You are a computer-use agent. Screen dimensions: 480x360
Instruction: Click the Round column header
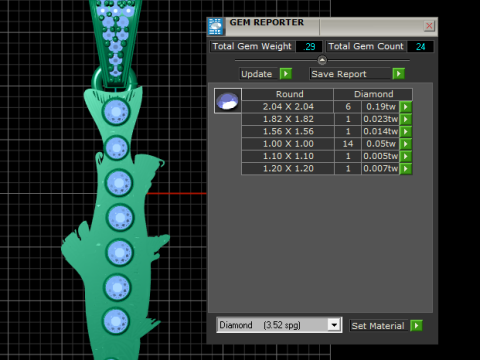click(x=288, y=94)
